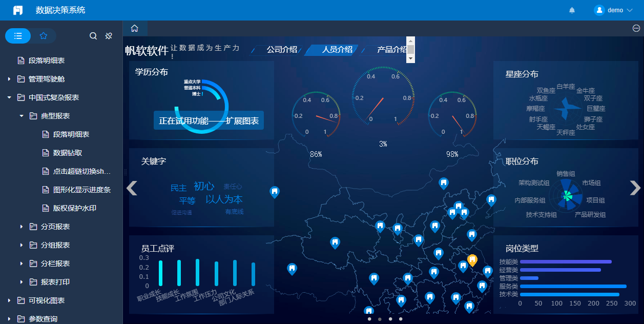Click the 以人为本 keyword
This screenshot has height=324, width=644.
pyautogui.click(x=224, y=199)
